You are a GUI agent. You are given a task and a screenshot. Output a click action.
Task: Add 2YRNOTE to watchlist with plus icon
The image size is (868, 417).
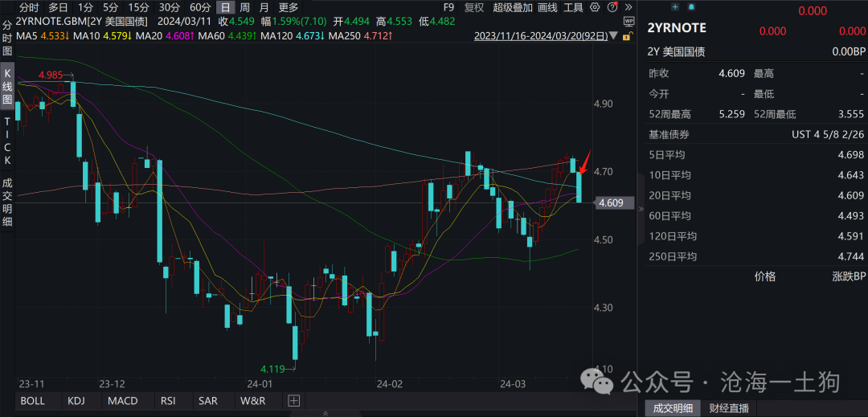coord(675,6)
